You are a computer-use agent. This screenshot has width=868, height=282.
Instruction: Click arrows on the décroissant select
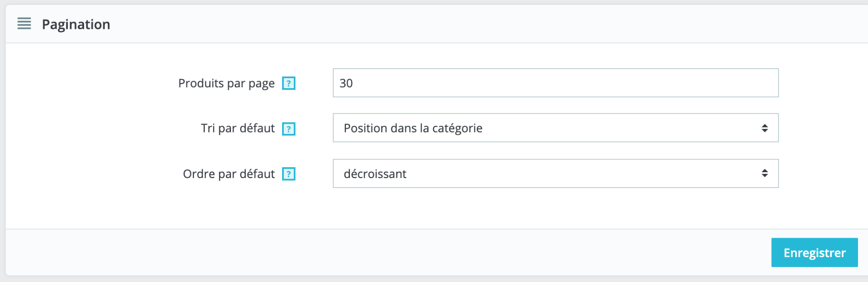click(764, 173)
